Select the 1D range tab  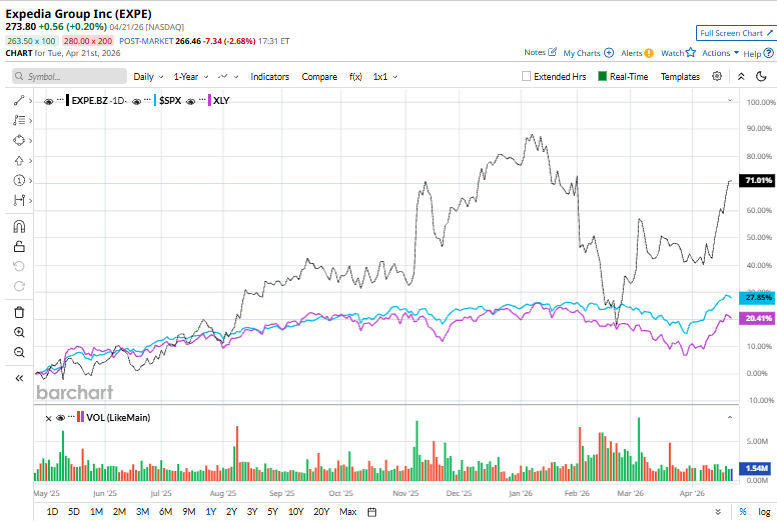coord(52,512)
